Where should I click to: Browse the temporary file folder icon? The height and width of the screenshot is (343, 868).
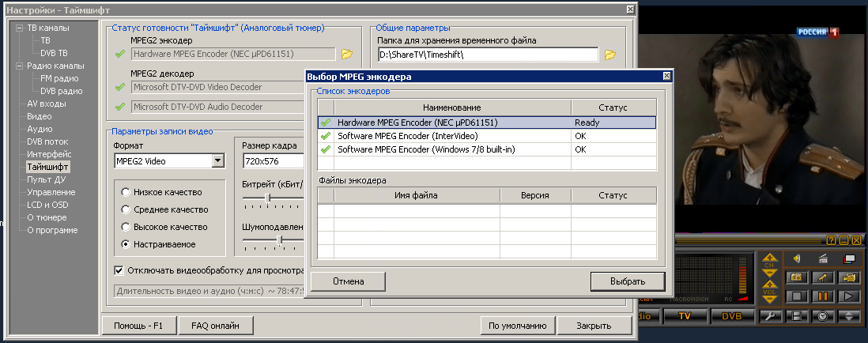[x=609, y=55]
